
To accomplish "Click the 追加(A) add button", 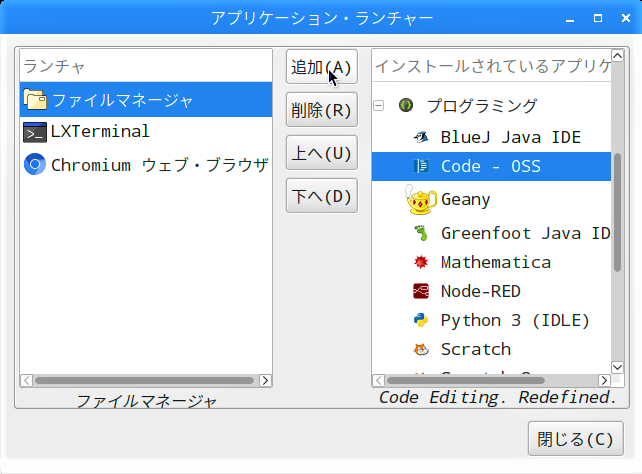I will click(x=322, y=67).
